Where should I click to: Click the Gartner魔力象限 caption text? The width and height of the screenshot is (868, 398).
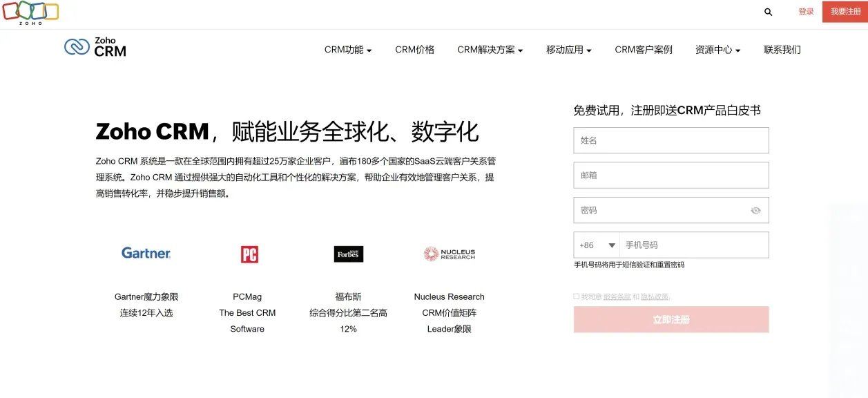coord(146,297)
